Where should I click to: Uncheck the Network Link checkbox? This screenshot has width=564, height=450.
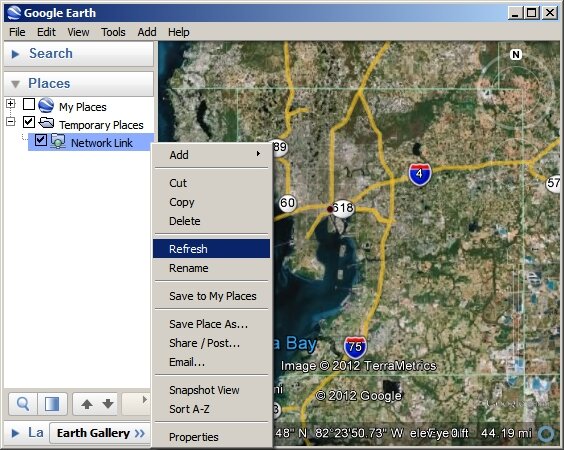[x=41, y=140]
